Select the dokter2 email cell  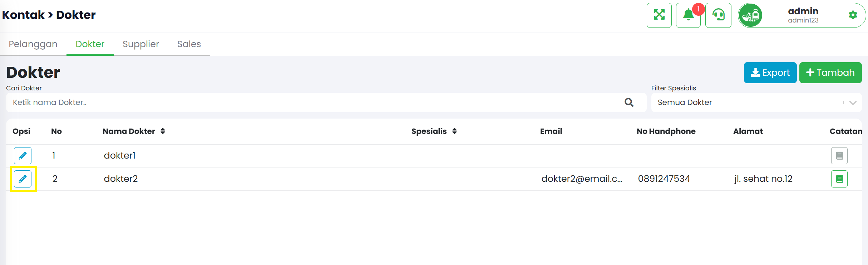click(582, 179)
